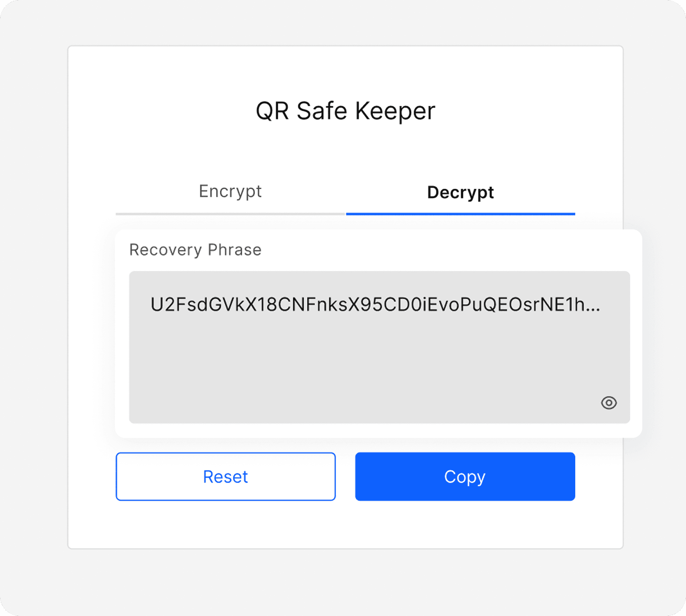The width and height of the screenshot is (686, 616).
Task: Switch to the Encrypt tab
Action: (230, 192)
